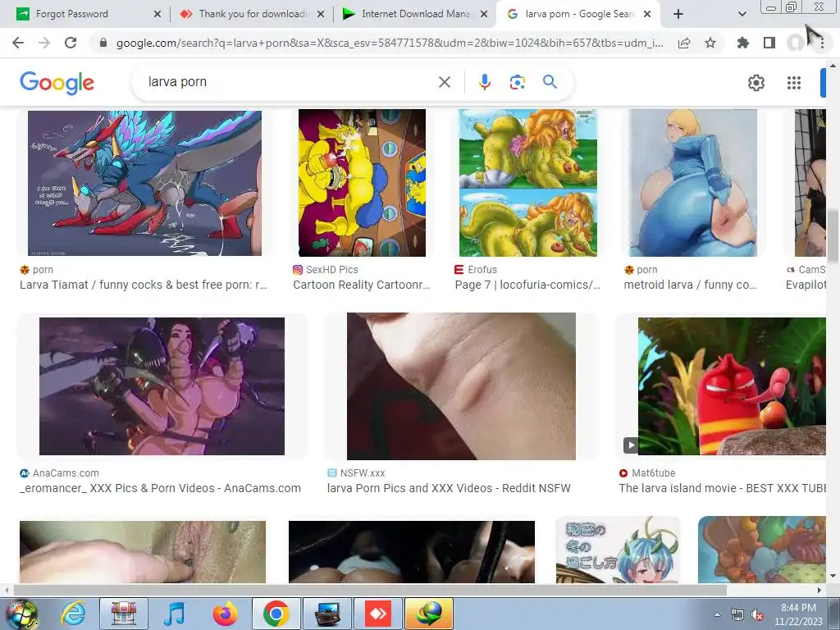Open the Chrome three-dot menu
840x630 pixels.
click(x=822, y=43)
